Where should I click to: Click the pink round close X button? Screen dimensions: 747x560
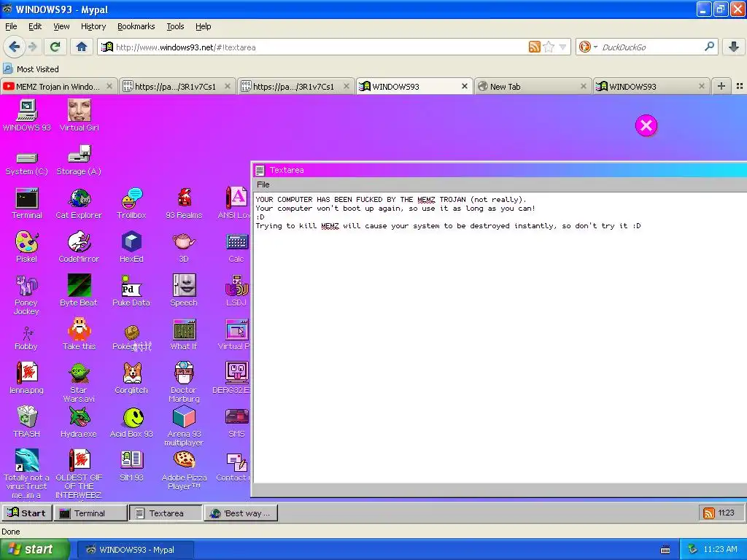tap(646, 125)
